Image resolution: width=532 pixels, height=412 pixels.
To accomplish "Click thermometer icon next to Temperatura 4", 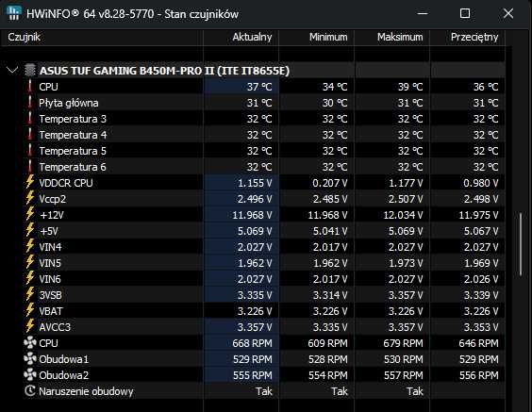I will 30,134.
